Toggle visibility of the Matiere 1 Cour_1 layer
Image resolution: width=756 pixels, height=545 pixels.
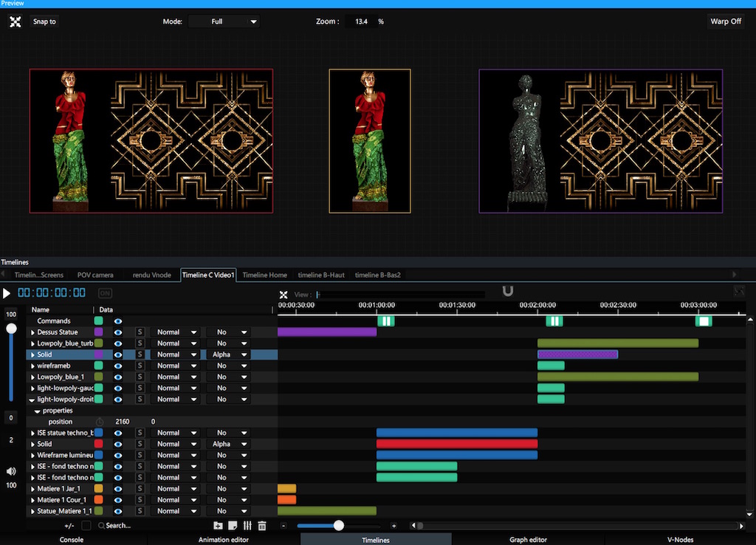click(118, 500)
